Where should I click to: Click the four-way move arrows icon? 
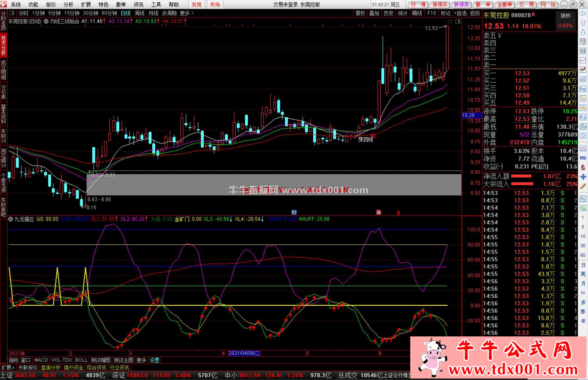tap(583, 177)
